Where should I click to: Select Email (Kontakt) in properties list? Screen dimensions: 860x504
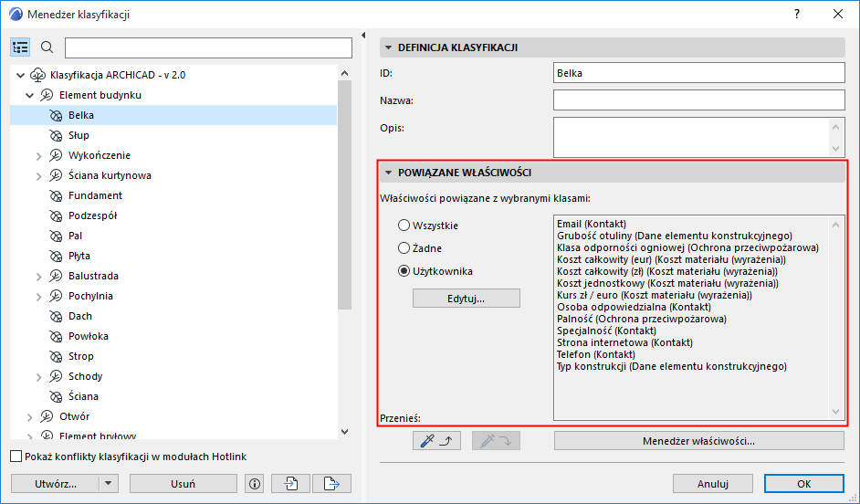pyautogui.click(x=592, y=224)
